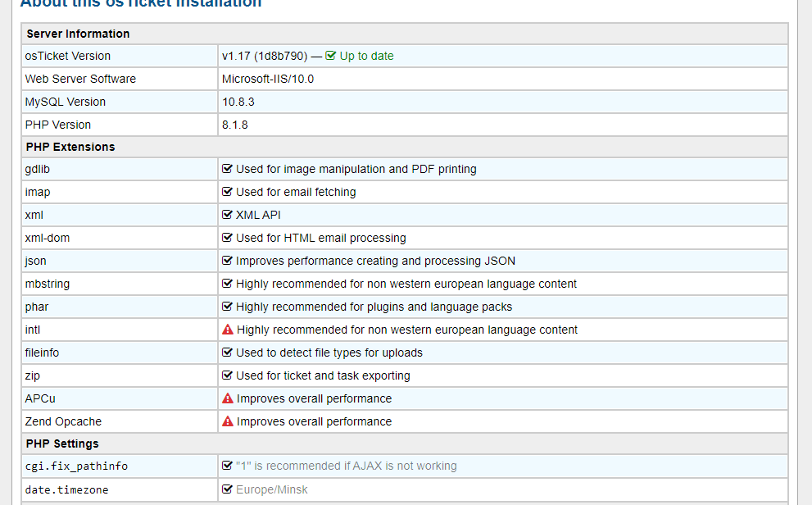The height and width of the screenshot is (505, 812).
Task: Select the PHP value 8.1.8
Action: pyautogui.click(x=235, y=125)
